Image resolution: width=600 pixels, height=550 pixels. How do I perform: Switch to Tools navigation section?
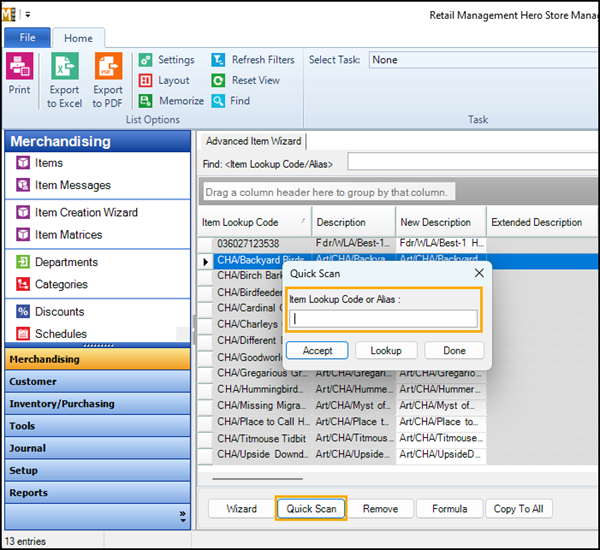(x=98, y=426)
